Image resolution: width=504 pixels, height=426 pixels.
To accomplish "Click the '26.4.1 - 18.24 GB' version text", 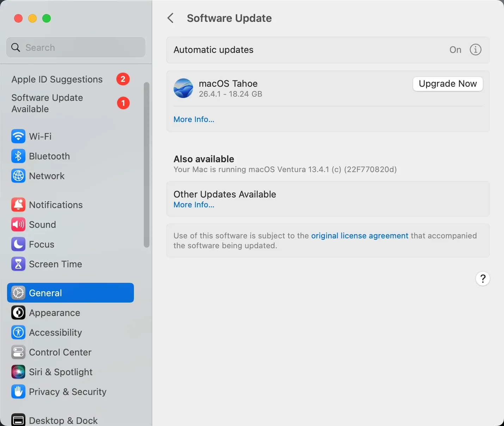I will click(x=231, y=94).
